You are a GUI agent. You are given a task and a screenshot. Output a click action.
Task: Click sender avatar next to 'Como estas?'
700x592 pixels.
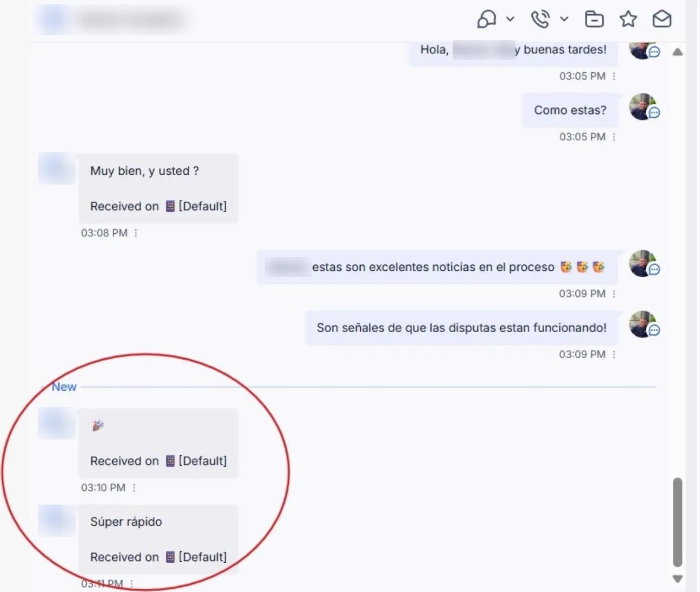[644, 107]
